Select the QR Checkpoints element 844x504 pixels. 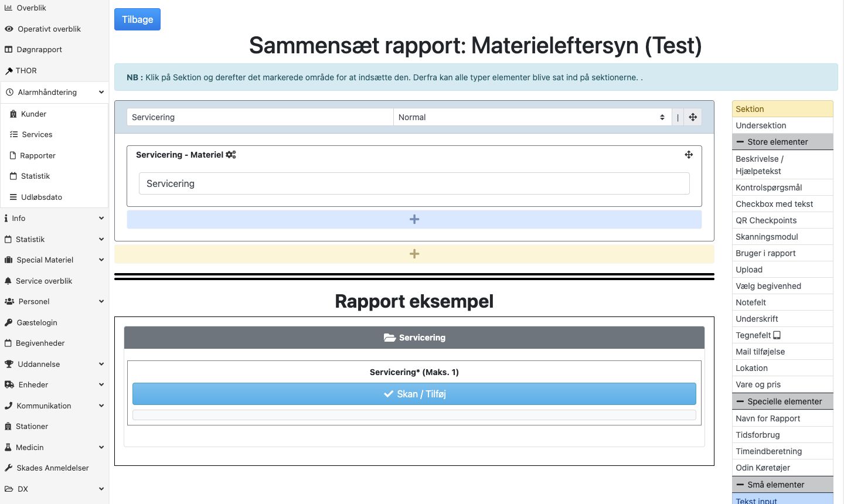click(782, 220)
